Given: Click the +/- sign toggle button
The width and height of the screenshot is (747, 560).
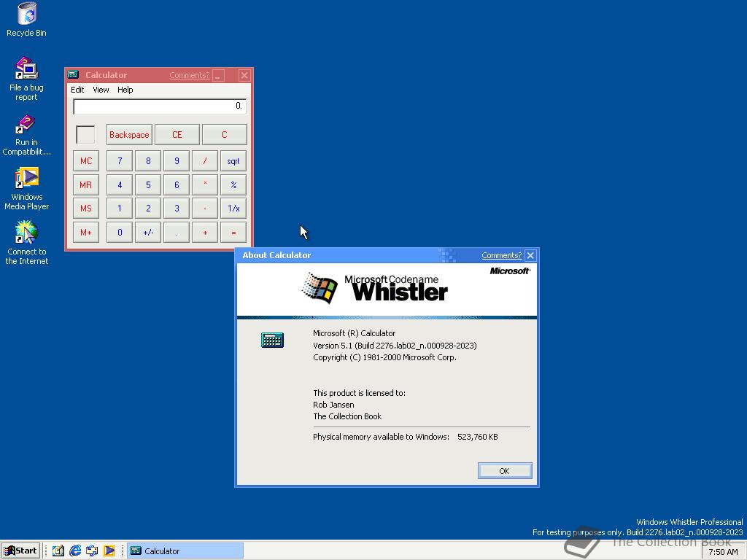Looking at the screenshot, I should coord(148,233).
